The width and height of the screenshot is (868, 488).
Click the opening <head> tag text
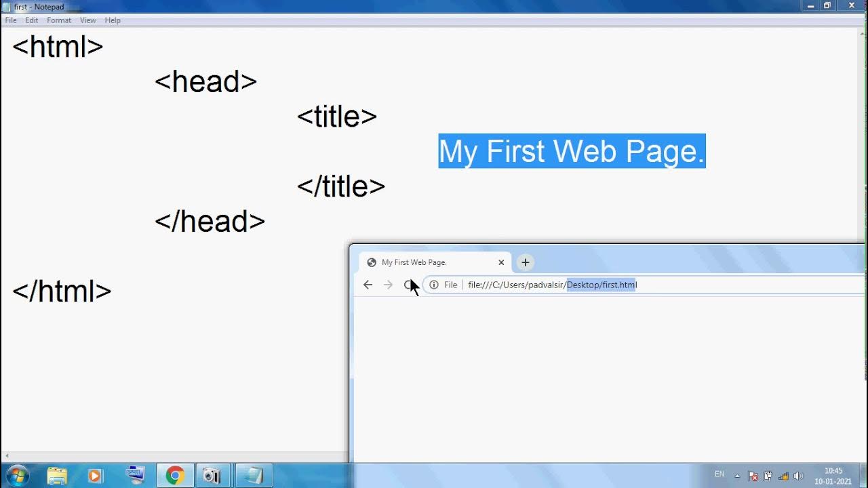point(206,82)
